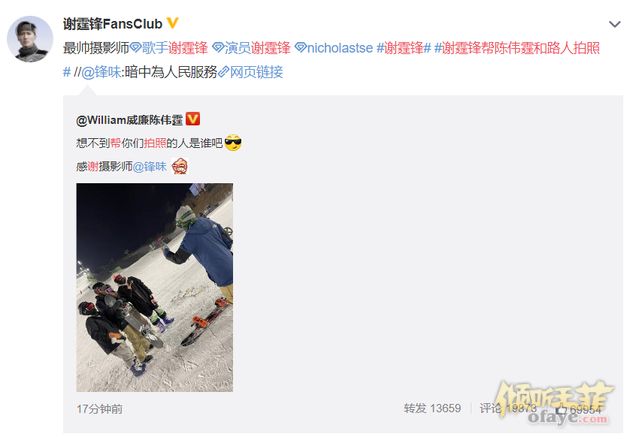Open the 歌手谢霆锋 super topic link
The height and width of the screenshot is (440, 630).
click(x=175, y=48)
